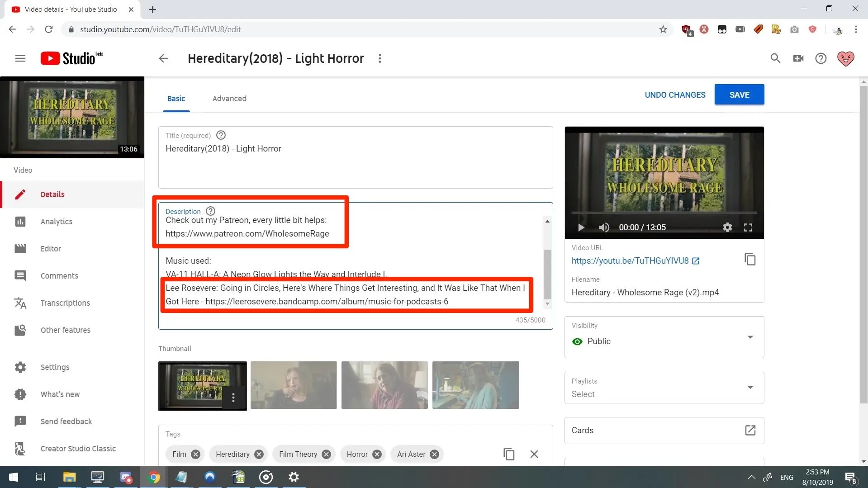Open Comments in the sidebar
The image size is (868, 488).
point(72,276)
